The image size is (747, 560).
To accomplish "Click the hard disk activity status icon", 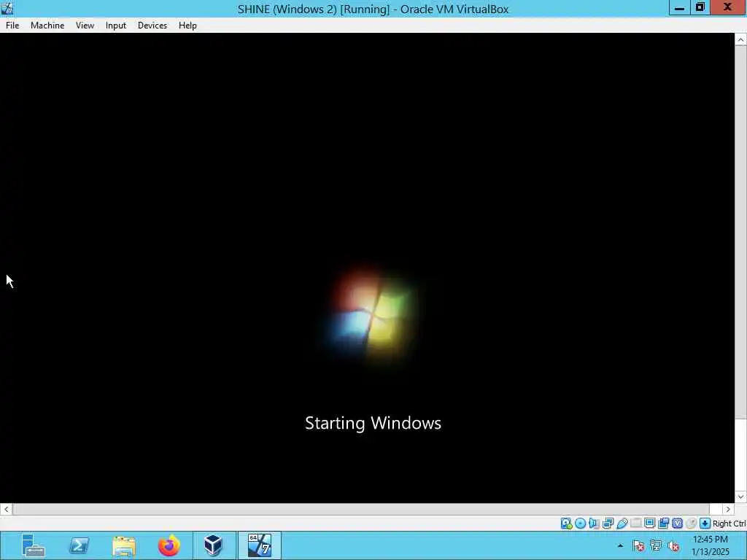I will (x=566, y=524).
